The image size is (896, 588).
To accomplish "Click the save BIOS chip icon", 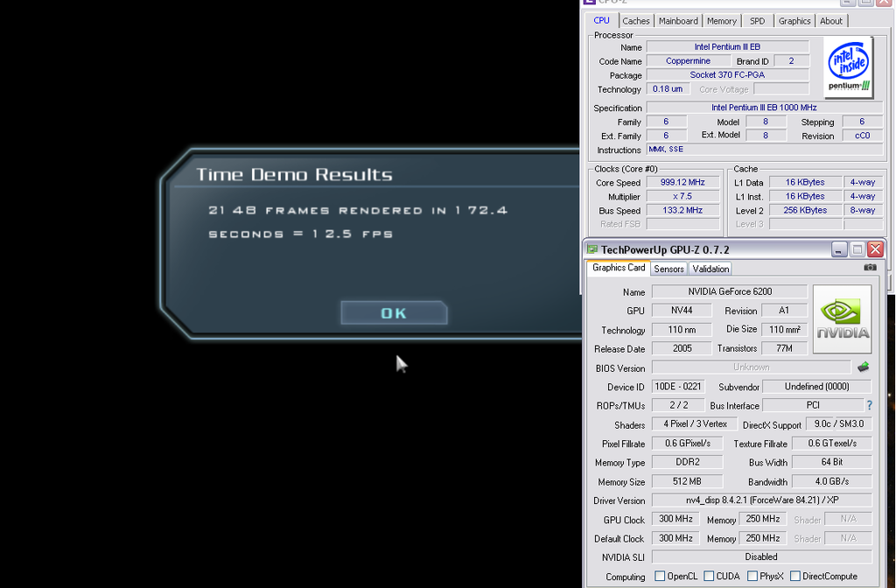I will click(863, 367).
